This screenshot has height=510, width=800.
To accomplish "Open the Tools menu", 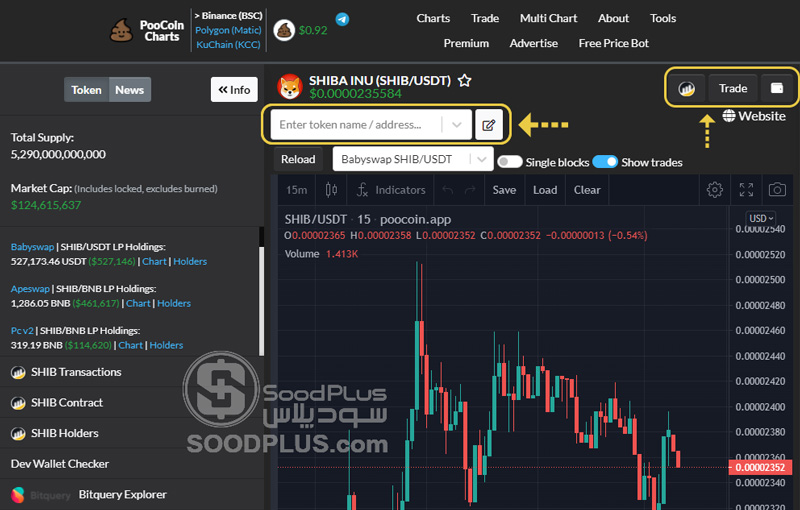I will [663, 18].
